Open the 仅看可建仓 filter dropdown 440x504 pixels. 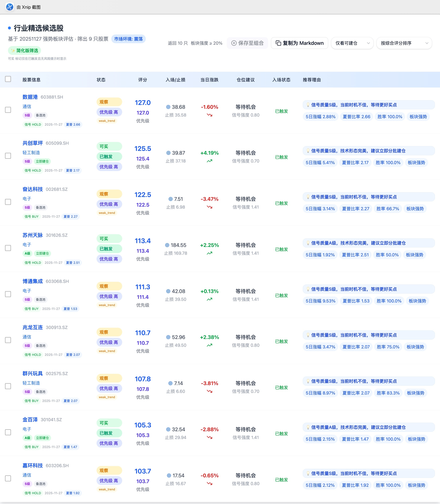pos(352,43)
